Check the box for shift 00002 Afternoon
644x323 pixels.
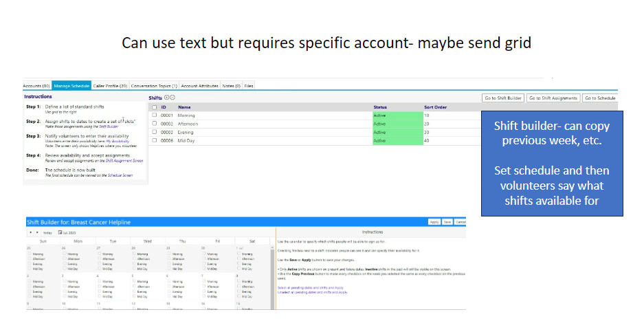(x=155, y=124)
